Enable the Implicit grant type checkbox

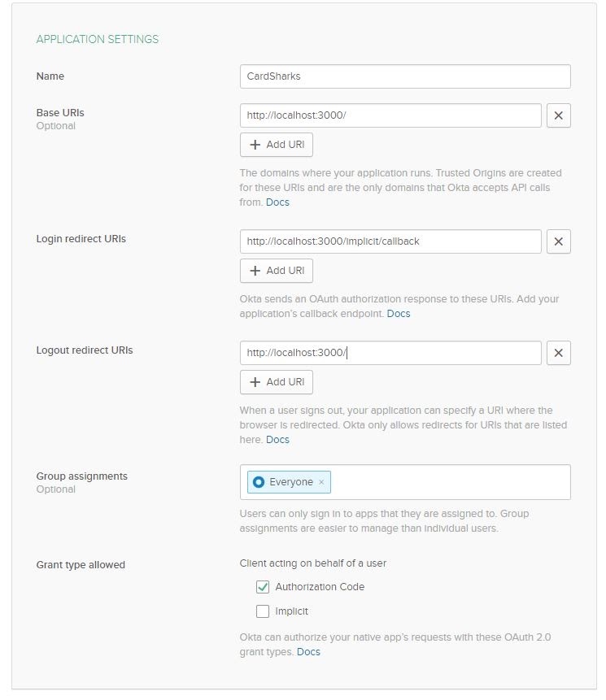point(263,611)
